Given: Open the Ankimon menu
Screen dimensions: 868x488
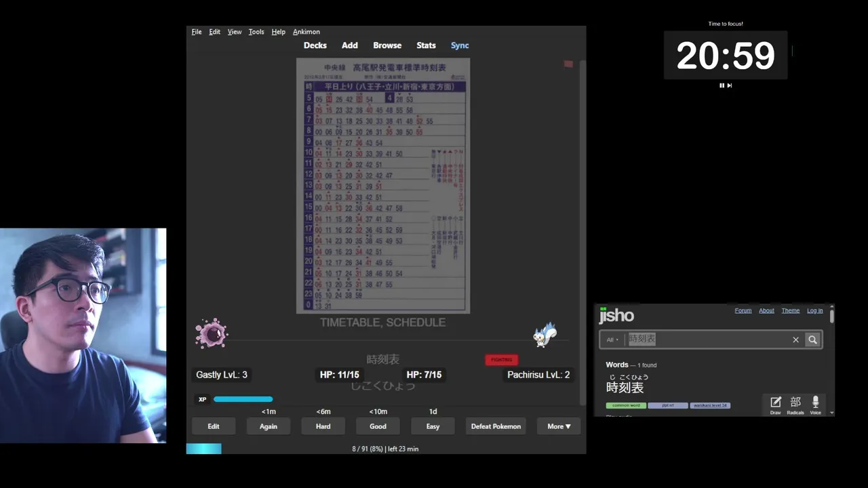Looking at the screenshot, I should tap(307, 32).
